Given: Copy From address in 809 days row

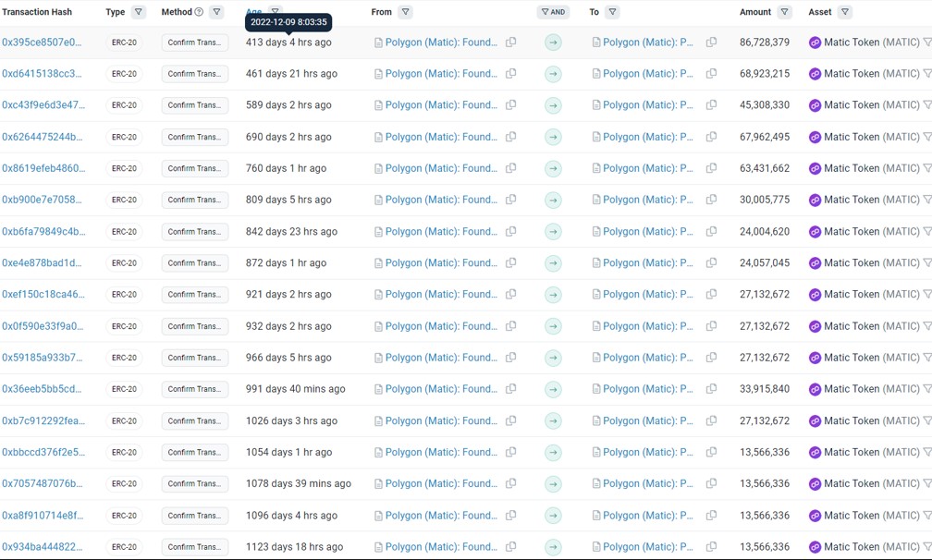Looking at the screenshot, I should (510, 200).
